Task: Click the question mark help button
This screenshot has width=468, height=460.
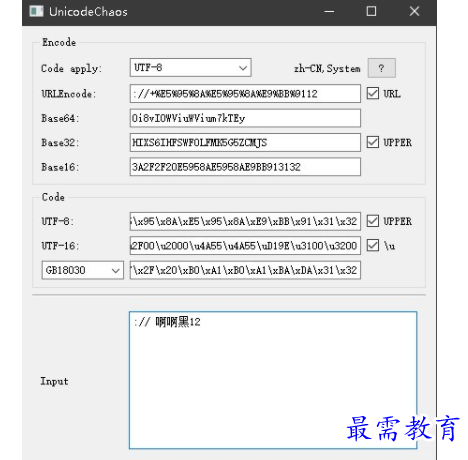Action: pos(382,68)
